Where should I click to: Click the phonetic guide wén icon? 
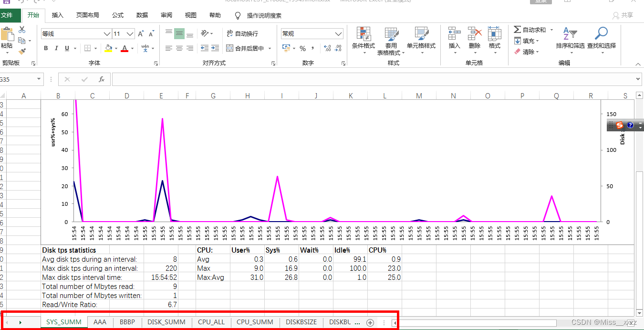145,48
